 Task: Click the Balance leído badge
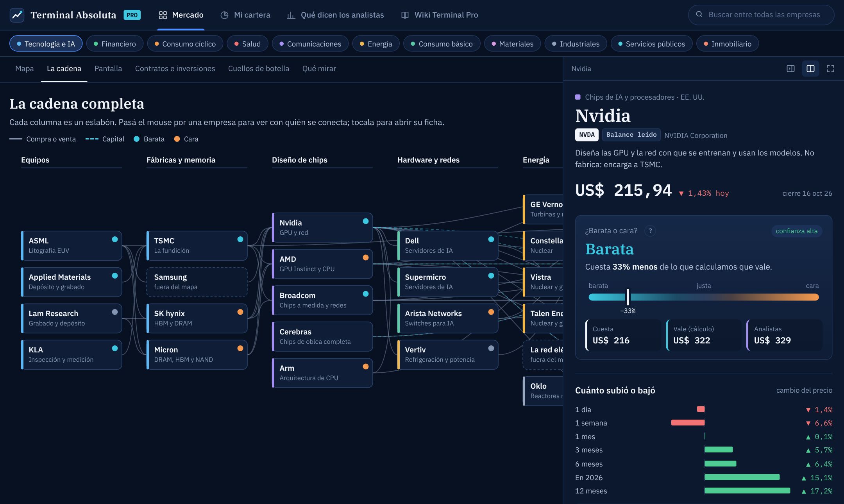(631, 135)
